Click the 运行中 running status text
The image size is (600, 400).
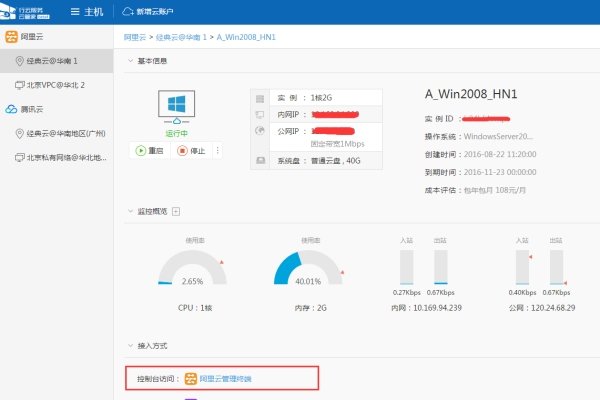click(176, 133)
